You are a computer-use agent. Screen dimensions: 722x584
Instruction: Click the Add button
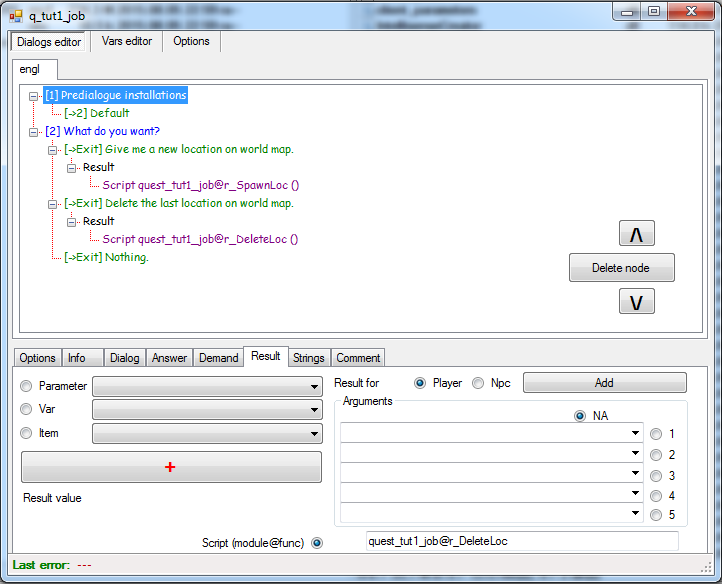click(604, 383)
